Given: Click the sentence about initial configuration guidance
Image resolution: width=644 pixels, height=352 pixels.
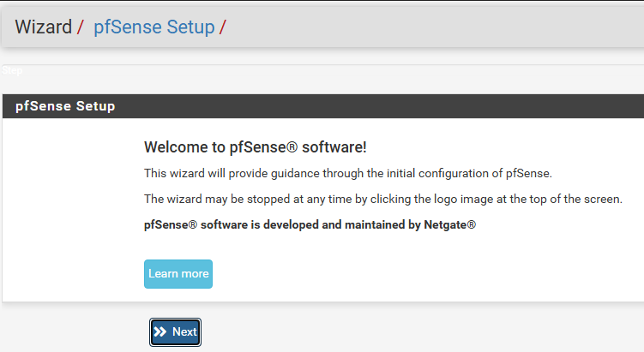Looking at the screenshot, I should (x=348, y=173).
